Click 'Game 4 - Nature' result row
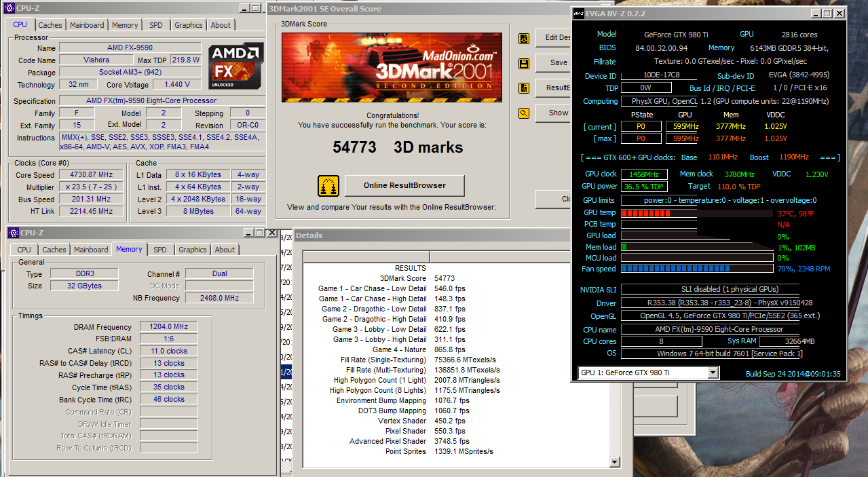The width and height of the screenshot is (868, 477). [x=419, y=349]
